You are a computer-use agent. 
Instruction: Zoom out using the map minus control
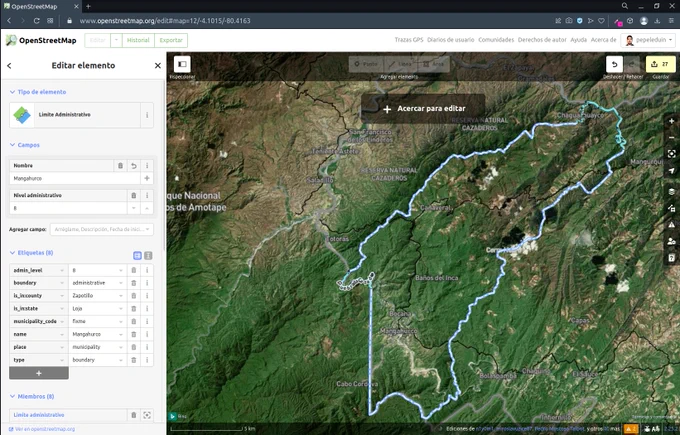[x=671, y=137]
